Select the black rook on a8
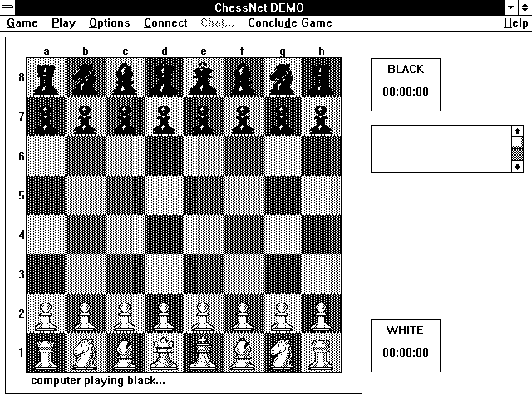 click(46, 78)
